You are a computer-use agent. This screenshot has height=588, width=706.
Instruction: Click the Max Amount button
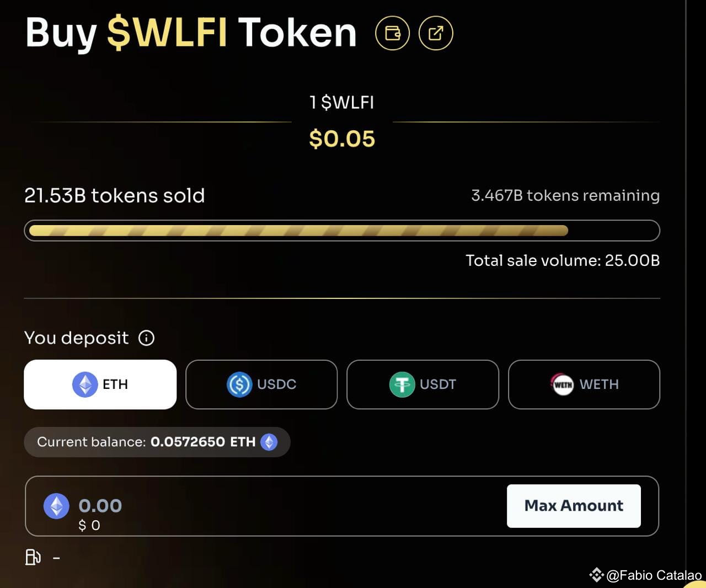574,506
